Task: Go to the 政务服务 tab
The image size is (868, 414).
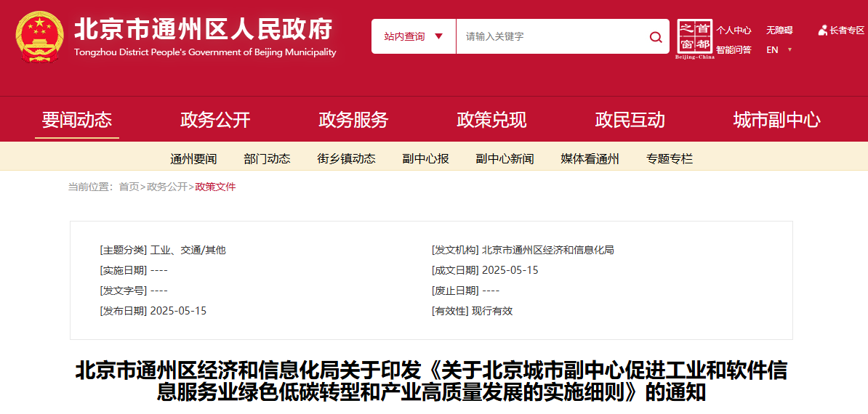Action: [353, 120]
